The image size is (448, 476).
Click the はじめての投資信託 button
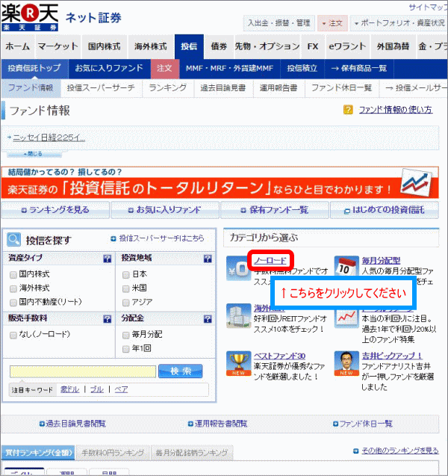[x=385, y=210]
